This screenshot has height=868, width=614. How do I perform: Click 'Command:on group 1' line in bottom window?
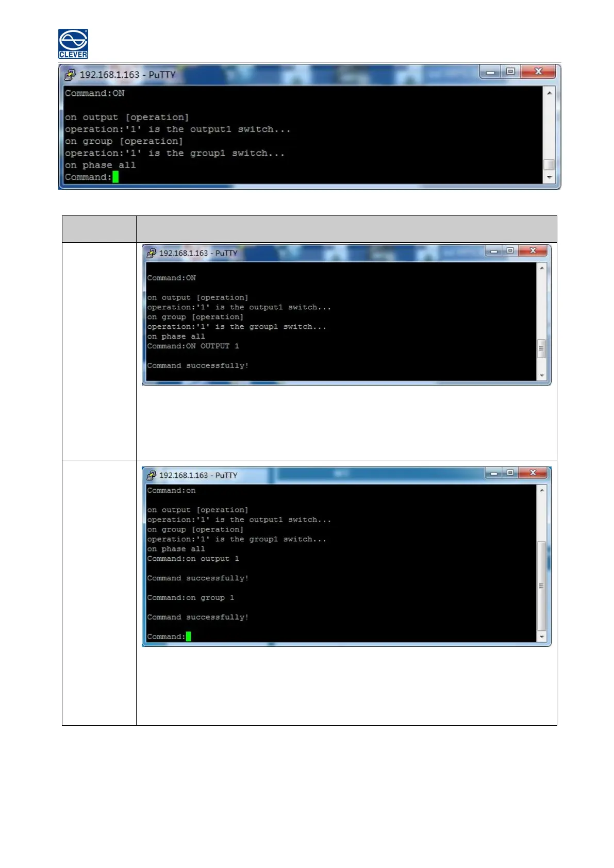coord(191,598)
